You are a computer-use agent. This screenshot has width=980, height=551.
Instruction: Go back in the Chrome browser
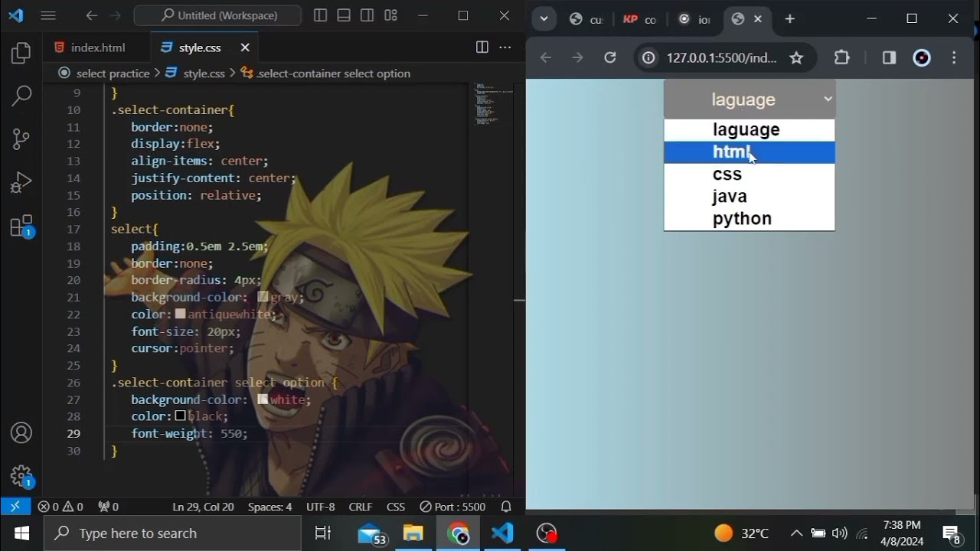point(546,57)
